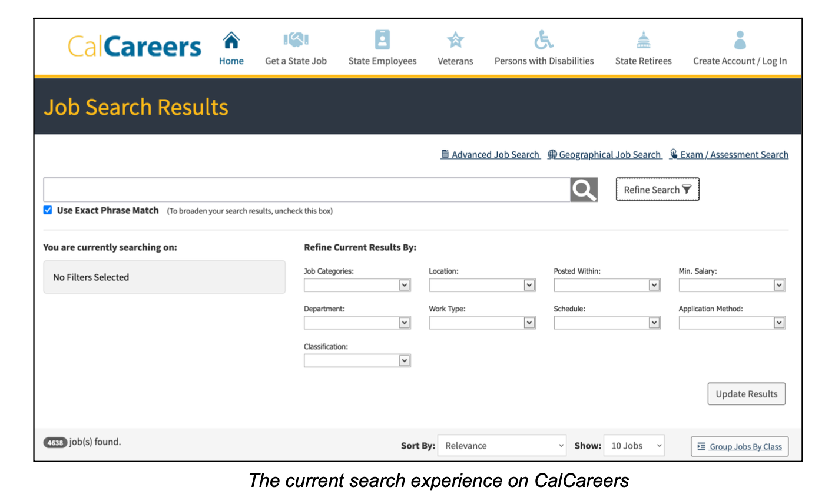Enable Group Jobs By Class
Image resolution: width=835 pixels, height=504 pixels.
pyautogui.click(x=739, y=446)
